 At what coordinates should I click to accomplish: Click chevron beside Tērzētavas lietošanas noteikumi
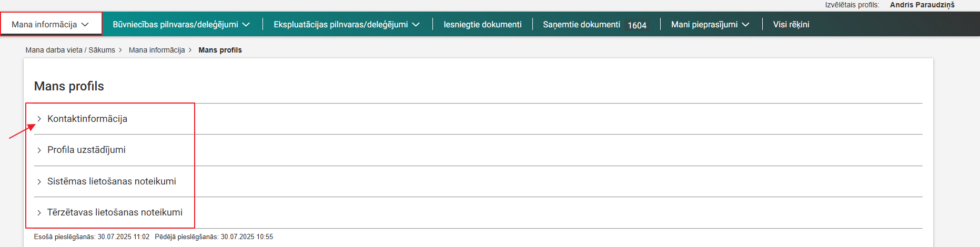coord(39,213)
